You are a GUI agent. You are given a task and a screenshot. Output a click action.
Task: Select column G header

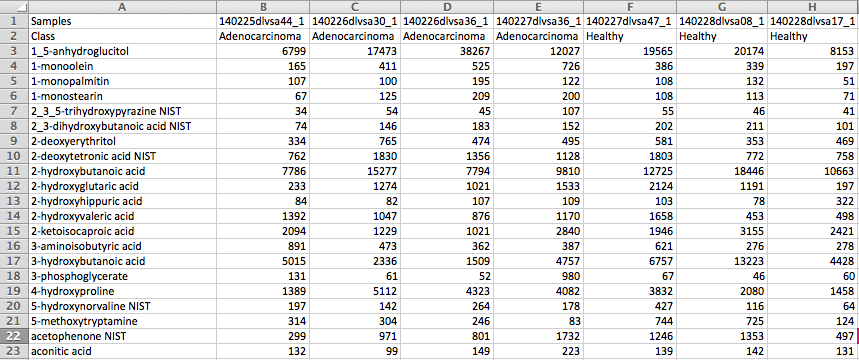pos(722,7)
